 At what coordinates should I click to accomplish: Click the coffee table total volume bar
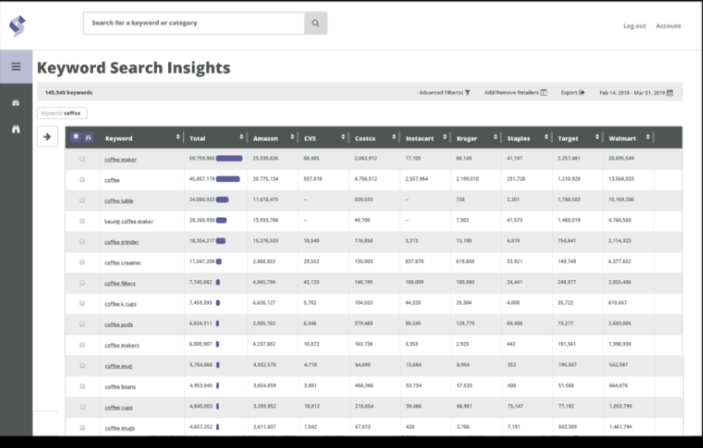pyautogui.click(x=222, y=200)
